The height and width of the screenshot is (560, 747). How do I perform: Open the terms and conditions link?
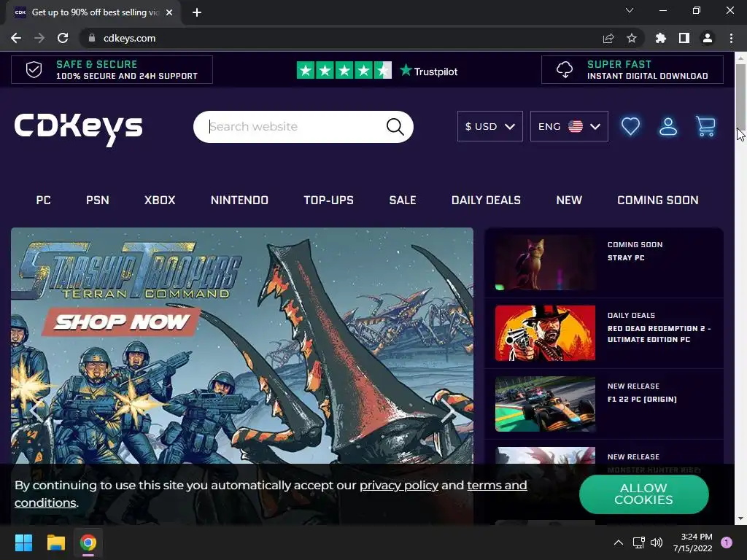(x=496, y=485)
